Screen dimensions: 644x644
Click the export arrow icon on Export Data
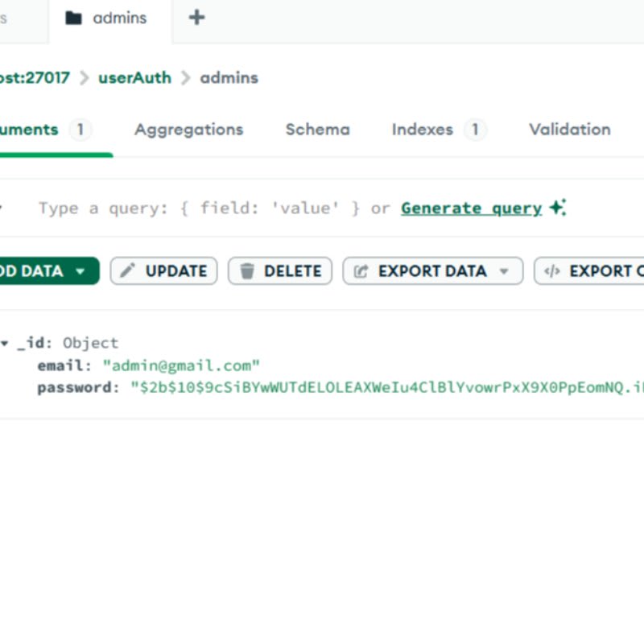point(361,271)
